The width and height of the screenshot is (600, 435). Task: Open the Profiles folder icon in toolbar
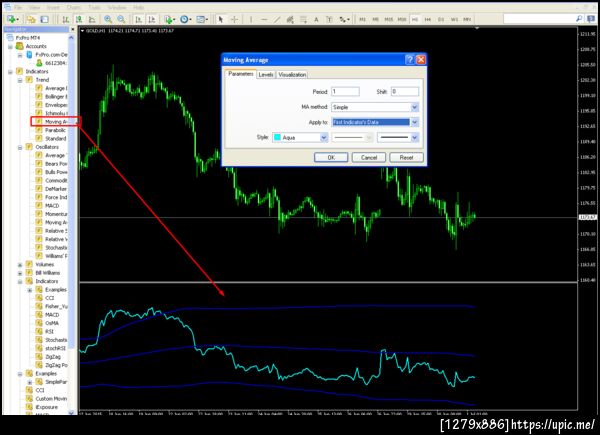tap(31, 19)
